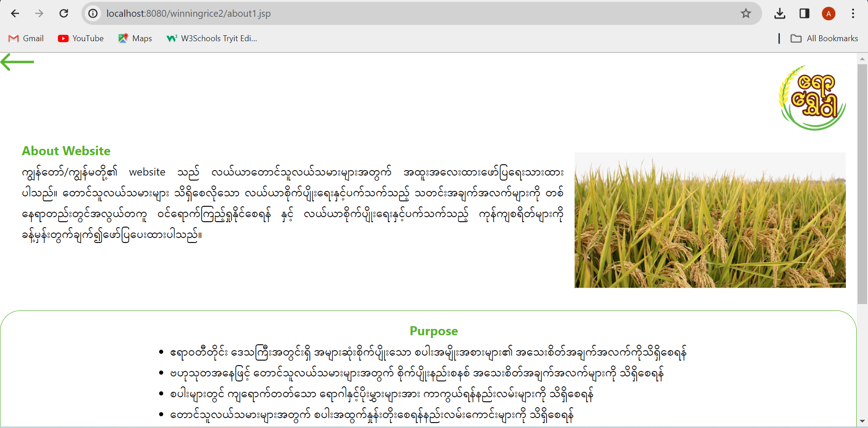This screenshot has width=868, height=428.
Task: Click the green back arrow on page
Action: coord(17,62)
